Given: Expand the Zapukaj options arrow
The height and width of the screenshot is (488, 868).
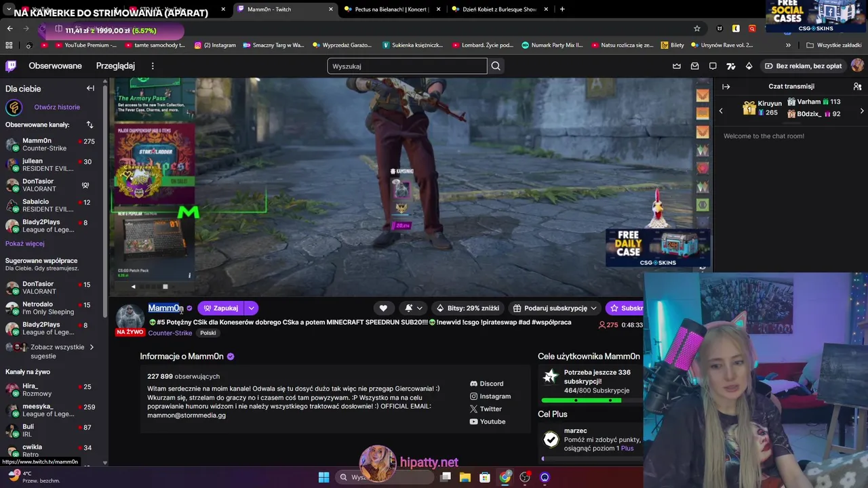Looking at the screenshot, I should pos(251,308).
